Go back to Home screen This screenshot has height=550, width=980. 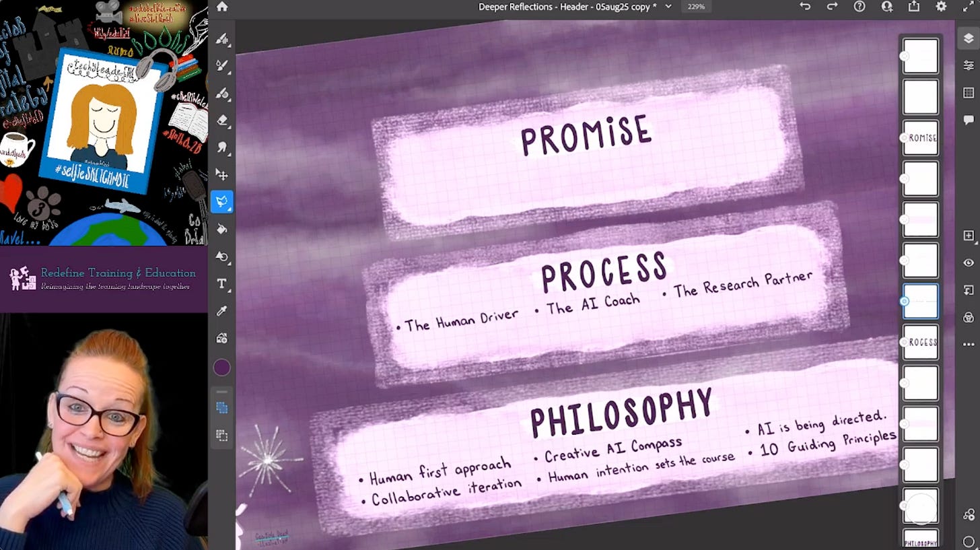click(x=222, y=7)
